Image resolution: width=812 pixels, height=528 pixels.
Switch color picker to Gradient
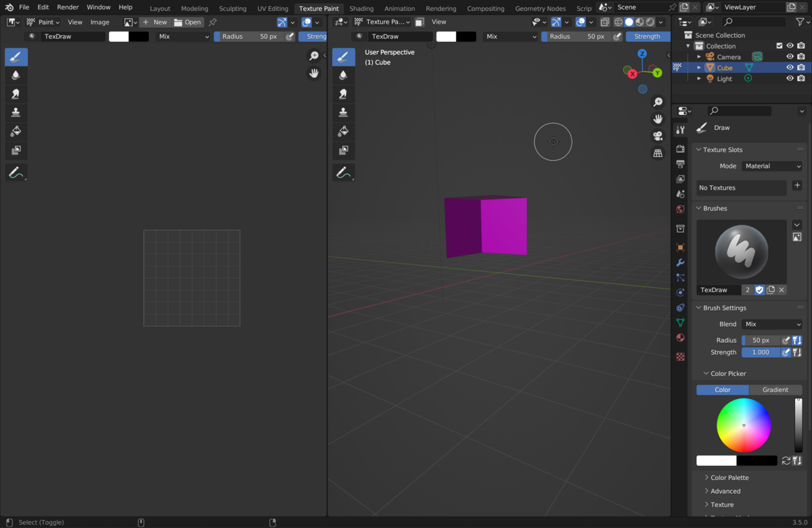click(x=775, y=389)
